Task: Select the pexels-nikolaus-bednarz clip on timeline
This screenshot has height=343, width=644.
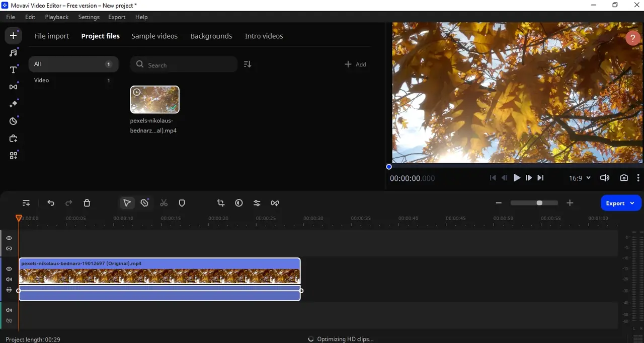Action: click(x=159, y=280)
